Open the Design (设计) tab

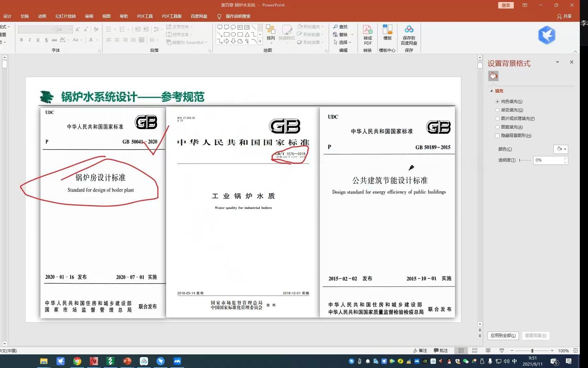click(7, 16)
